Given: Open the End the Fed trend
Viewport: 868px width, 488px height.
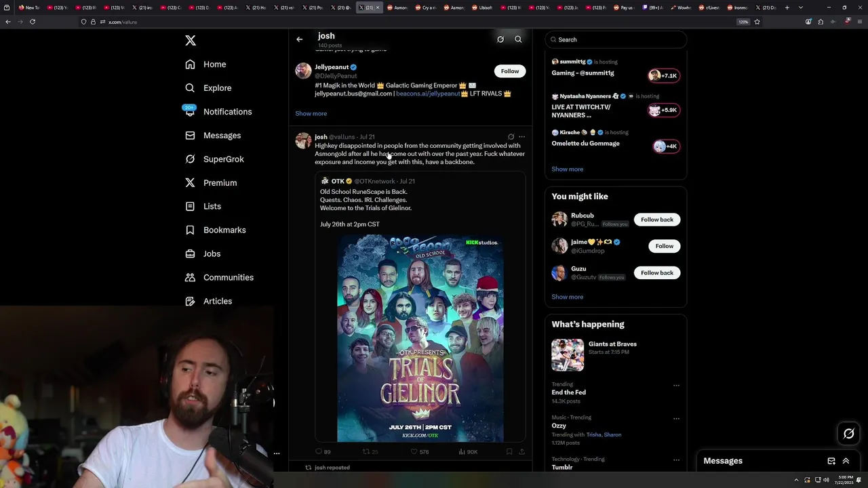Looking at the screenshot, I should point(569,392).
